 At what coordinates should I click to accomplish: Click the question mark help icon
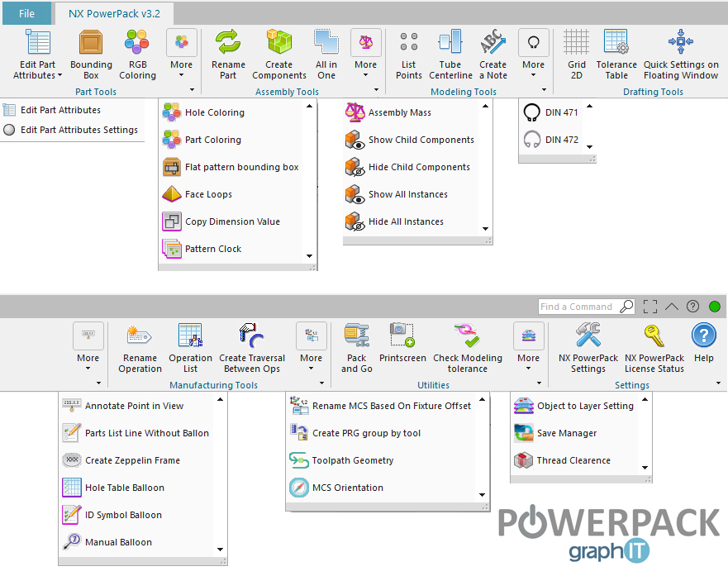pos(692,307)
